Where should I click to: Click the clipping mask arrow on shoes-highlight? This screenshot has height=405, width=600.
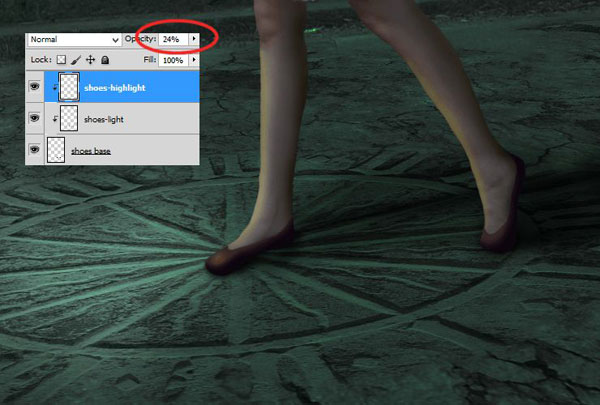tap(55, 88)
